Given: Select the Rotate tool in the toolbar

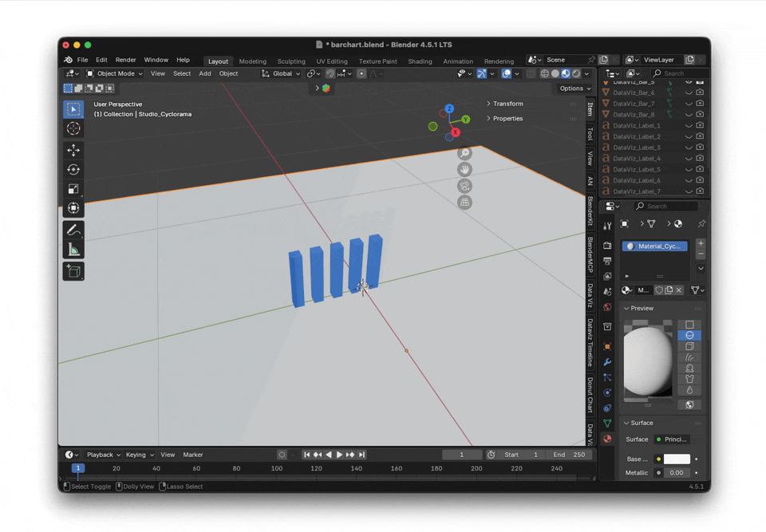Looking at the screenshot, I should [73, 169].
